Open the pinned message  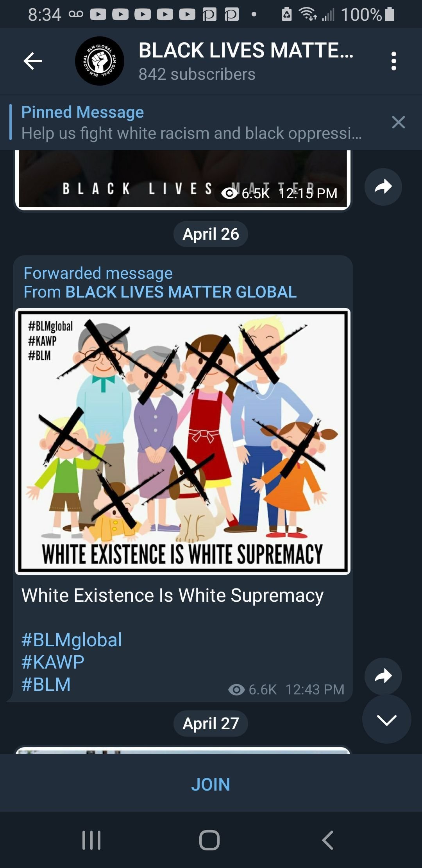(191, 123)
